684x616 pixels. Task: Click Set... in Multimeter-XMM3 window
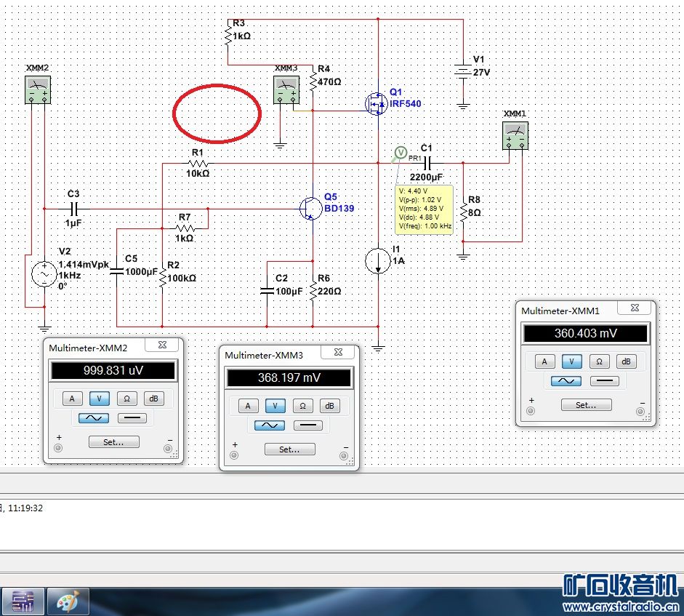[289, 449]
